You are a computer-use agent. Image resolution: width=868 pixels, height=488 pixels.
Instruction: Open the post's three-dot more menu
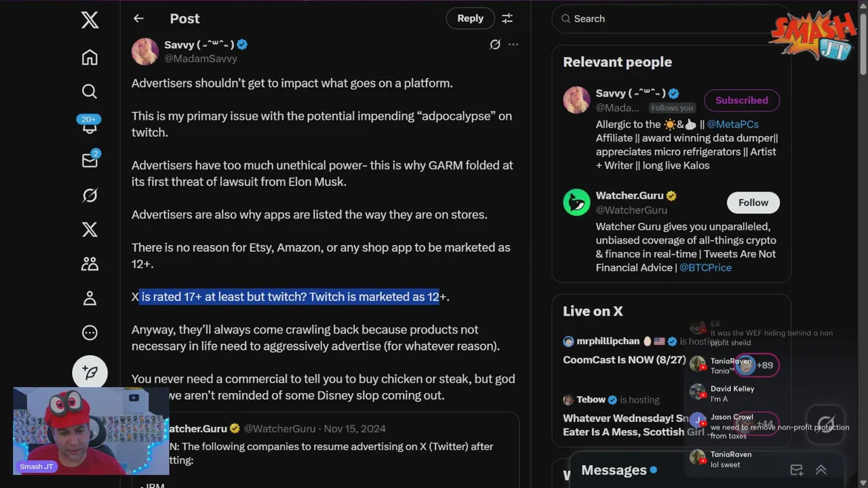(x=513, y=45)
